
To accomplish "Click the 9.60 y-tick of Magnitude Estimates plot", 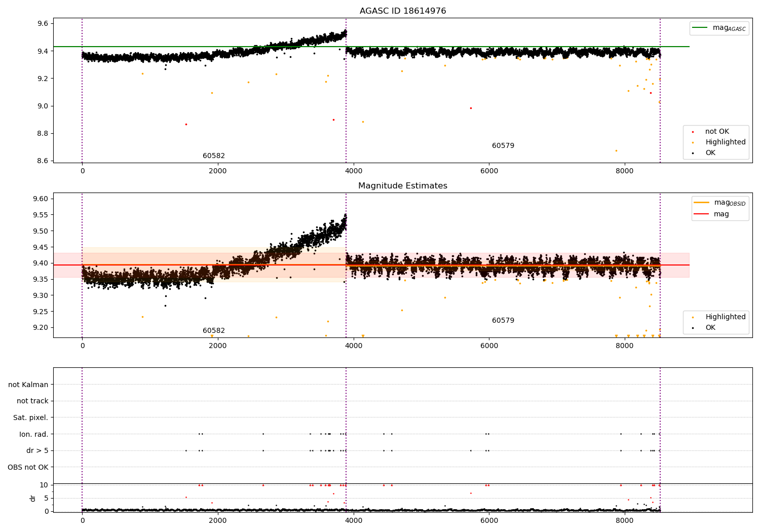I will click(41, 199).
